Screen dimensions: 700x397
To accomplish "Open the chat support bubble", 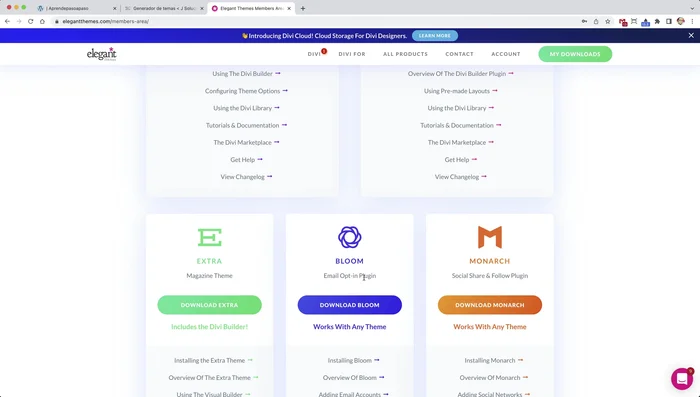I will click(x=682, y=379).
